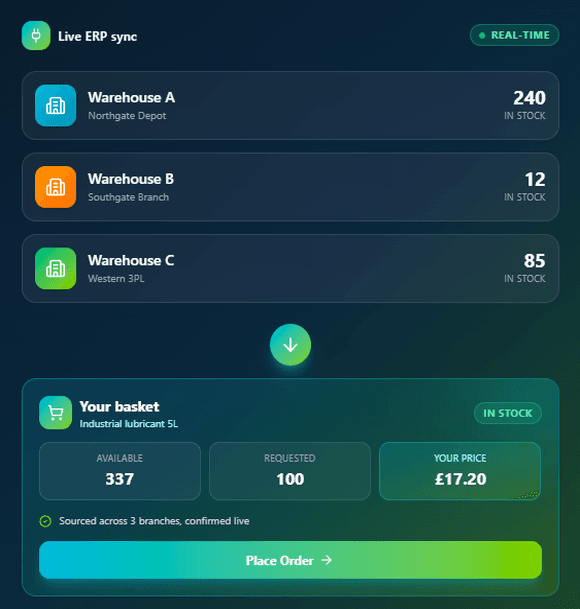Click the green confirmed checkmark icon
This screenshot has width=580, height=609.
[45, 521]
